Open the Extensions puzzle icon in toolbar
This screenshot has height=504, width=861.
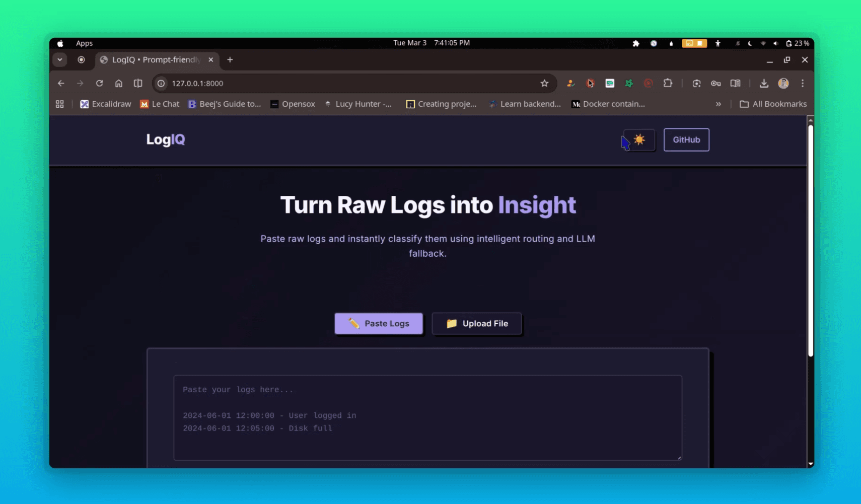tap(668, 84)
